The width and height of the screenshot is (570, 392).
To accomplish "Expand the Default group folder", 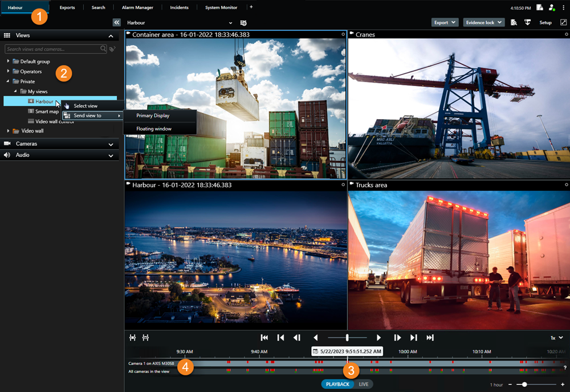I will (9, 62).
